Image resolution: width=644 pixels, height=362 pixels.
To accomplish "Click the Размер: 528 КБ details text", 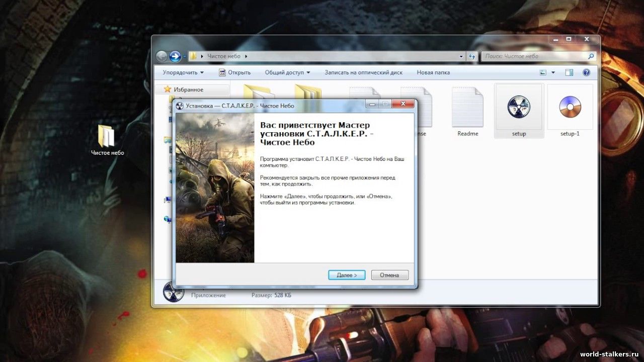I will tap(271, 295).
